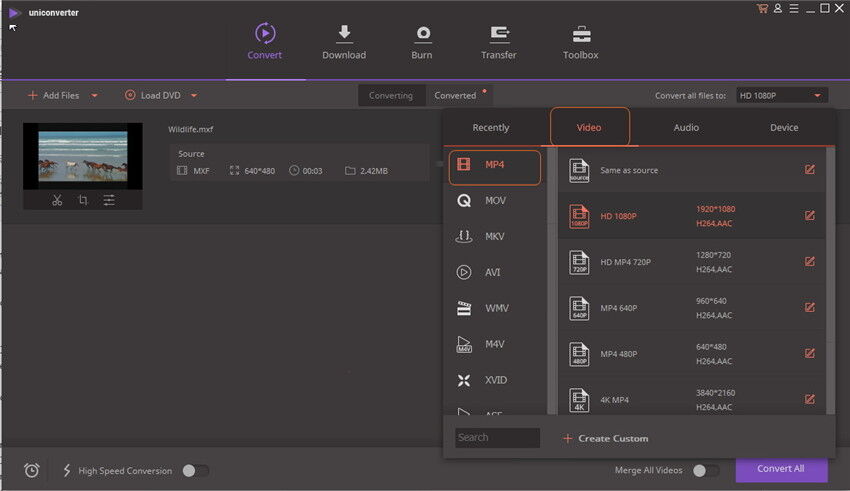850x491 pixels.
Task: Click the preset list scrollbar
Action: point(830,281)
